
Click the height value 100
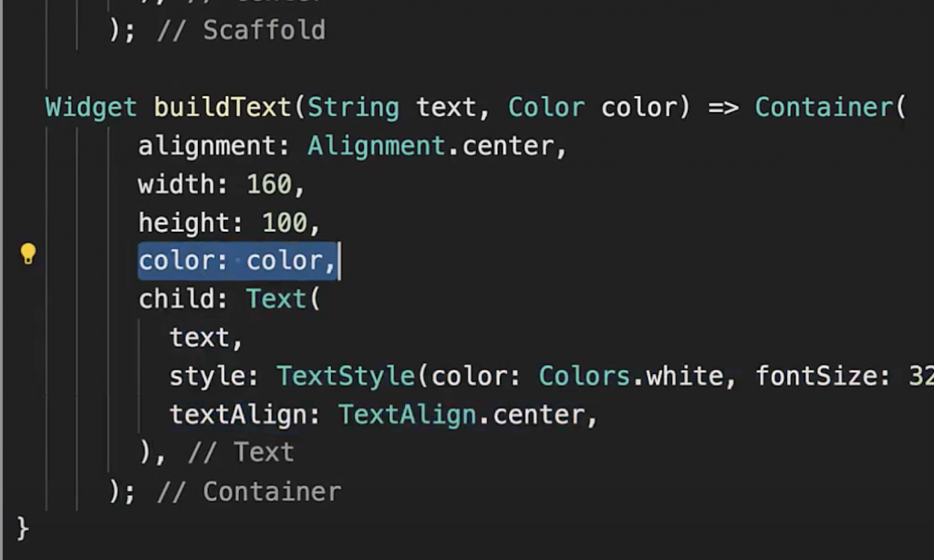(285, 223)
